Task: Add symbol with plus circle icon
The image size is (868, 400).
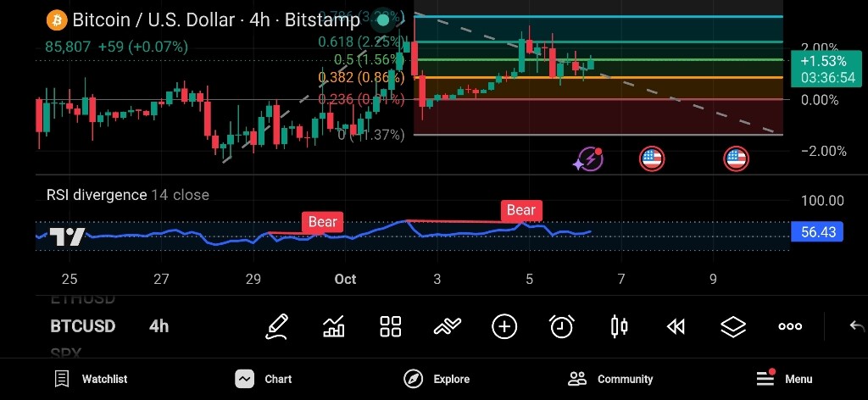Action: (504, 326)
